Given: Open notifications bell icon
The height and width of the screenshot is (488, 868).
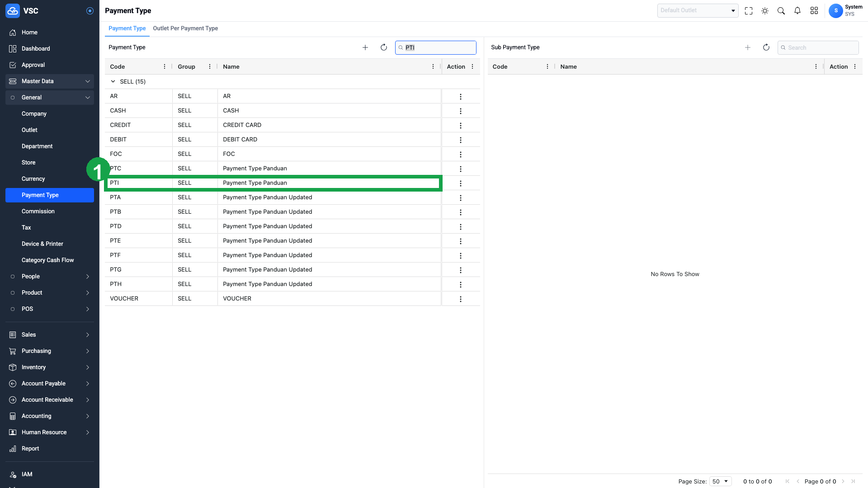Looking at the screenshot, I should pyautogui.click(x=797, y=11).
